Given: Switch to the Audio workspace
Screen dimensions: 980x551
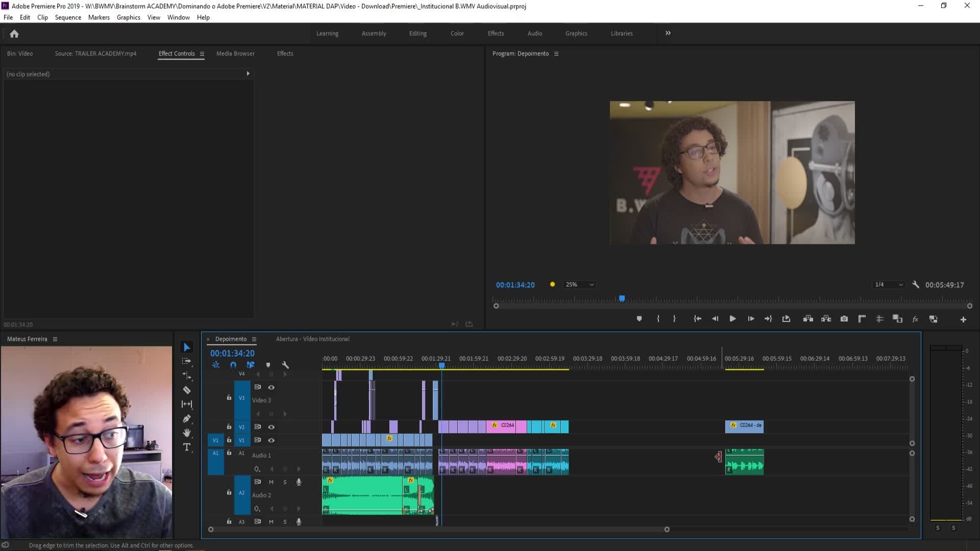Looking at the screenshot, I should pyautogui.click(x=534, y=34).
